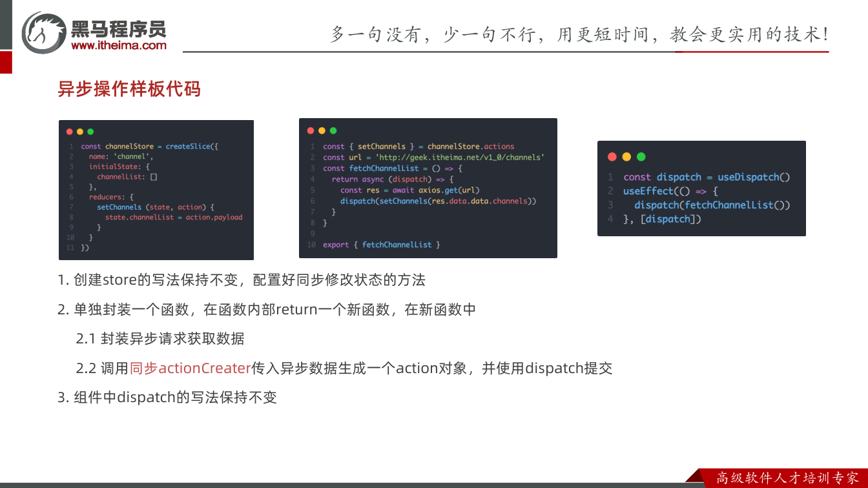Click the footer banner 高级软件人才培训专家
Screen dimensions: 868x488
(x=789, y=478)
